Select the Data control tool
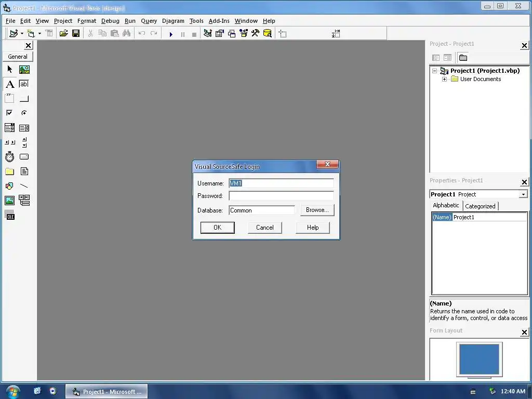Screen dimensions: 532x399 (x=24, y=200)
